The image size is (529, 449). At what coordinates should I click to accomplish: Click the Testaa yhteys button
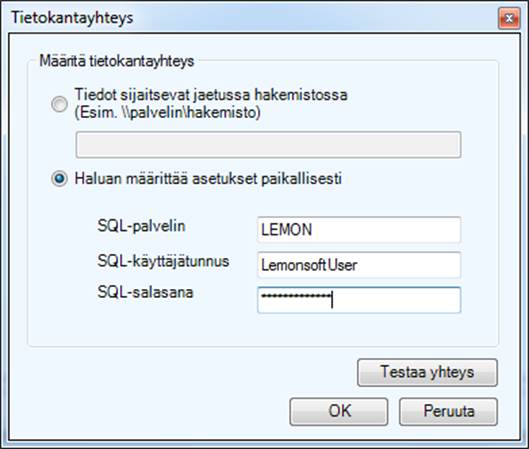coord(427,372)
